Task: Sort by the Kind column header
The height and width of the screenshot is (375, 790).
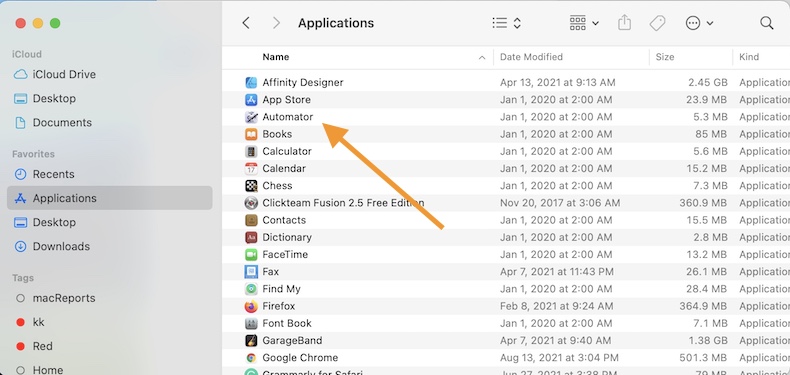Action: tap(749, 57)
